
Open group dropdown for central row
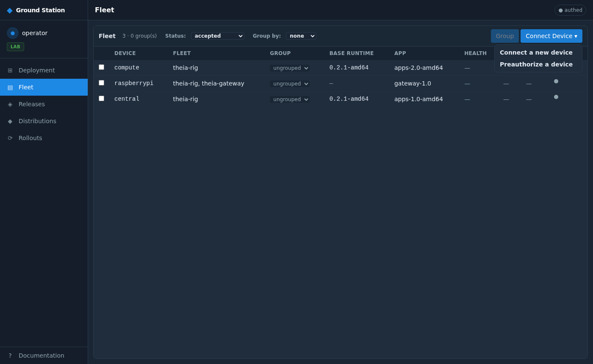(x=290, y=99)
